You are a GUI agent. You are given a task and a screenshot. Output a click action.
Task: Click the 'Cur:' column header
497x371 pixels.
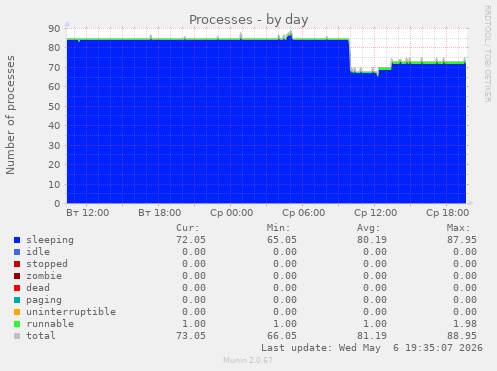(x=188, y=228)
